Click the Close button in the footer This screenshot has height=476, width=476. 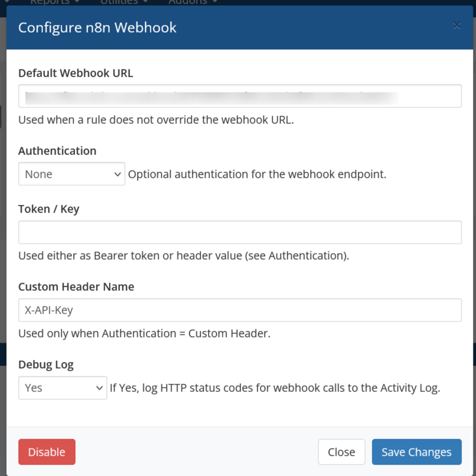point(341,452)
